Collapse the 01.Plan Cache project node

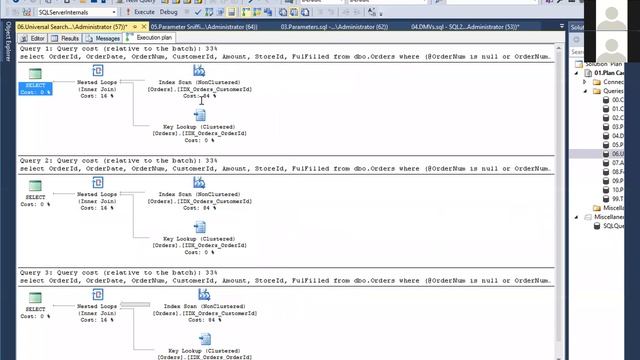[577, 73]
